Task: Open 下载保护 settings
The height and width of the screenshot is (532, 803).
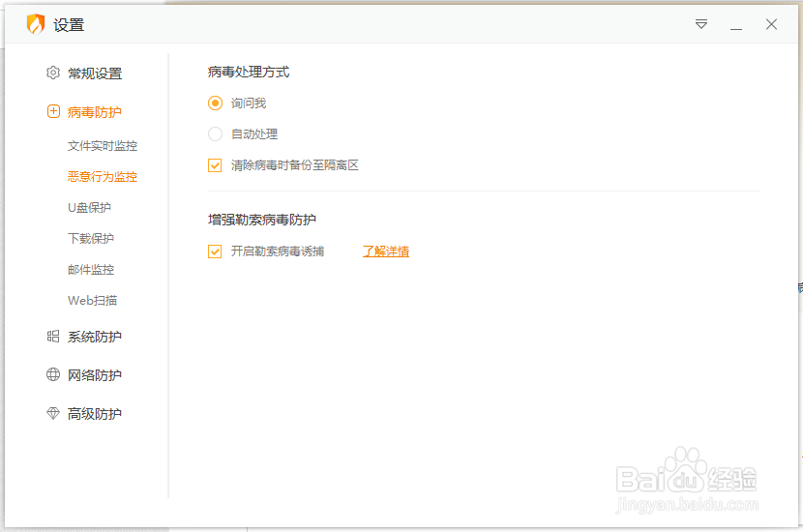Action: [91, 239]
